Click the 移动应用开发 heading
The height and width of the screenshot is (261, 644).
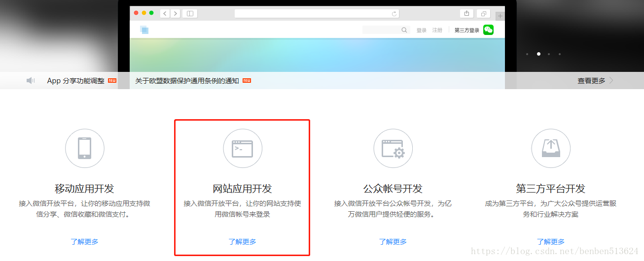pyautogui.click(x=84, y=189)
